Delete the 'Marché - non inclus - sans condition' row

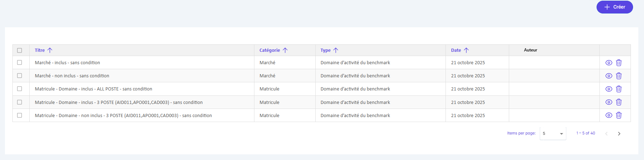(x=619, y=76)
